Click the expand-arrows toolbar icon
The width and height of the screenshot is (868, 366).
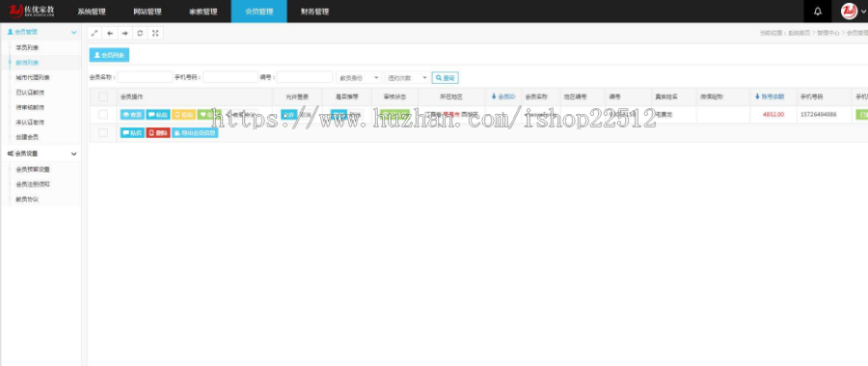[95, 33]
